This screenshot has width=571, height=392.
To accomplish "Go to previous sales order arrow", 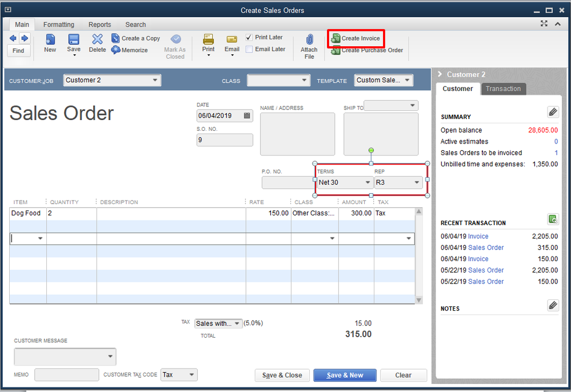I will point(13,38).
